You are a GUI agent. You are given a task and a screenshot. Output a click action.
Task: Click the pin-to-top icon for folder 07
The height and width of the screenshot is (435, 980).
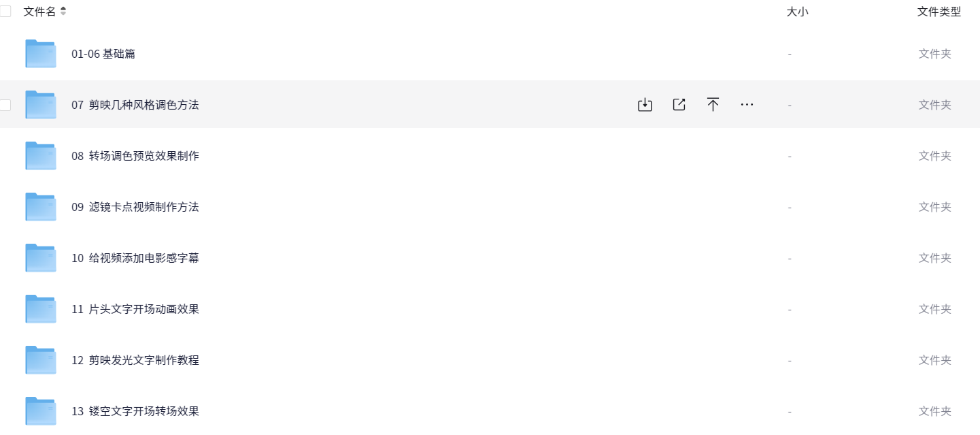click(x=713, y=105)
